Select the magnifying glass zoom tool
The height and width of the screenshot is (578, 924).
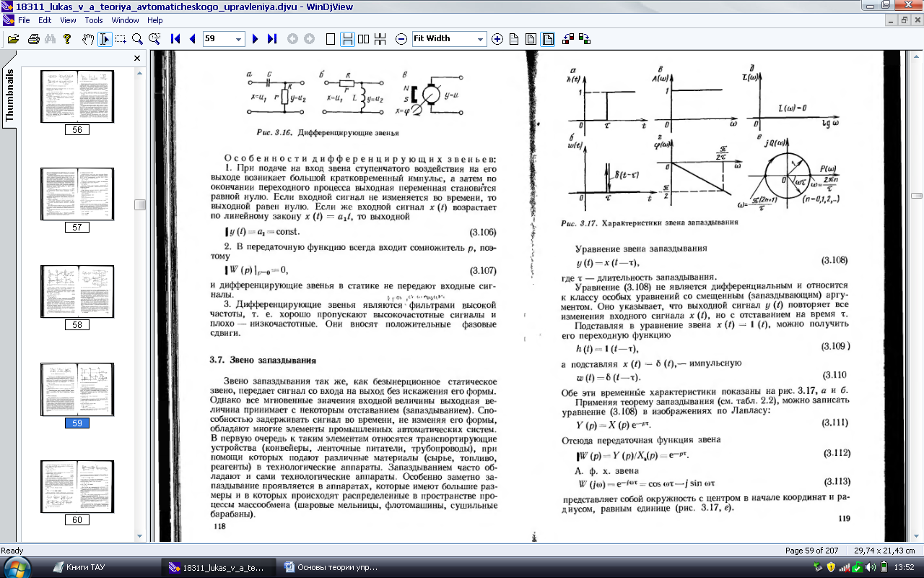coord(137,39)
